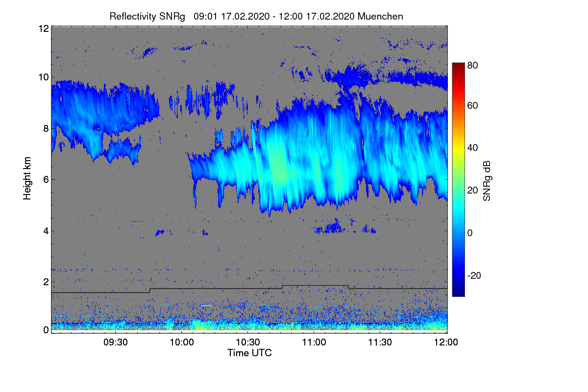Click the SNRg dB colorbar label

487,180
